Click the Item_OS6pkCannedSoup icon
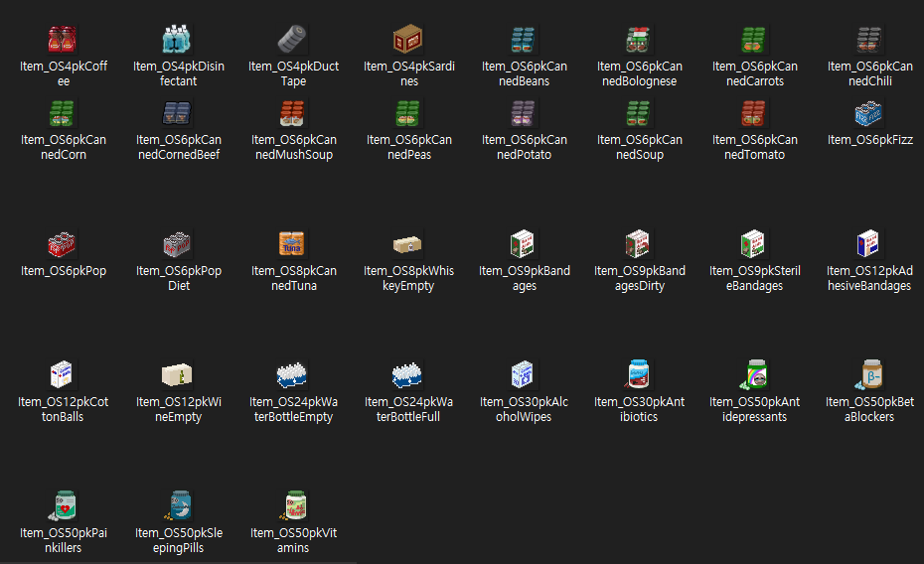The image size is (924, 564). 638,113
